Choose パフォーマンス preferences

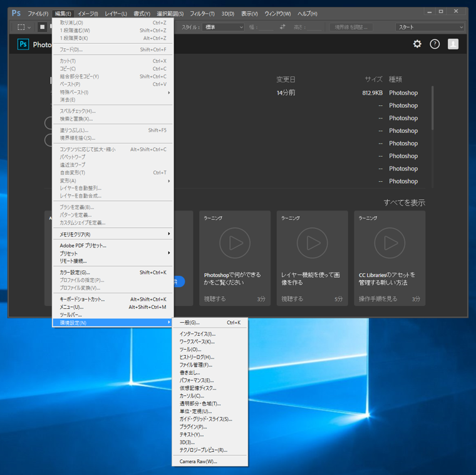click(210, 380)
